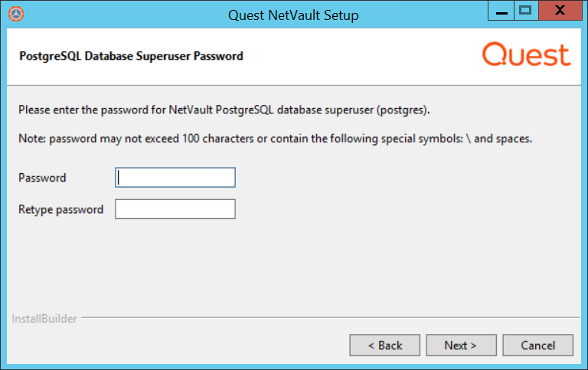Click the "PostgreSQL Database Superuser Password" heading
Image resolution: width=588 pixels, height=370 pixels.
(130, 56)
